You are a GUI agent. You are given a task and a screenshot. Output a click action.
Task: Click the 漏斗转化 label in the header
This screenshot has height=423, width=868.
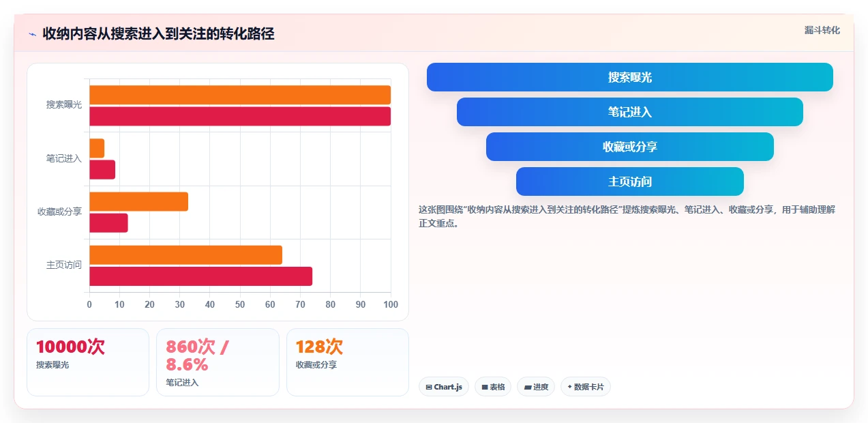[822, 30]
